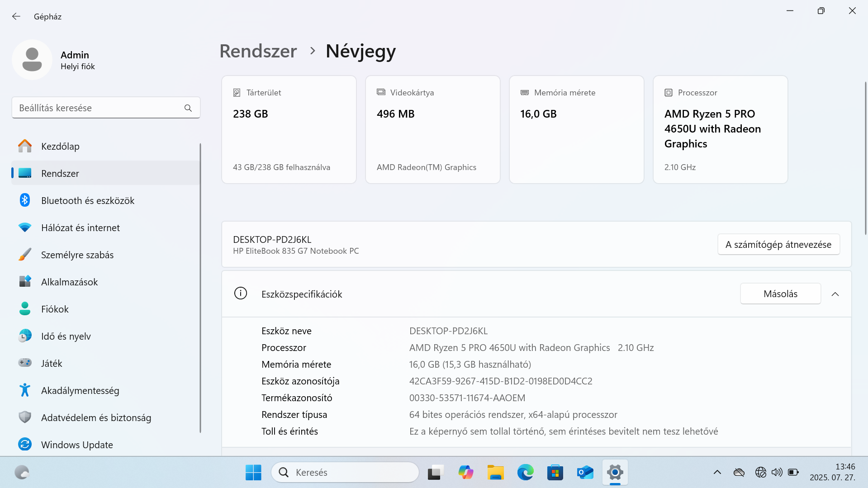Open File Explorer from the taskbar
The width and height of the screenshot is (868, 488).
tap(495, 473)
